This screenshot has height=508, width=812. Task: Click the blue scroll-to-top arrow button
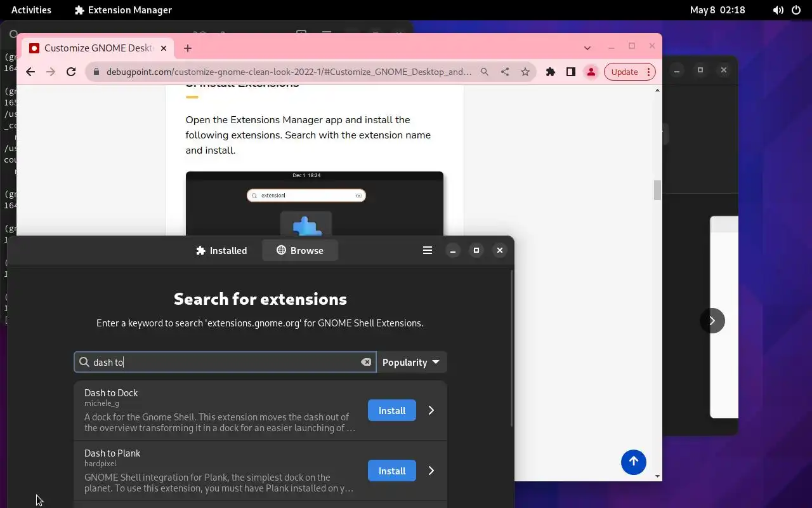[633, 462]
